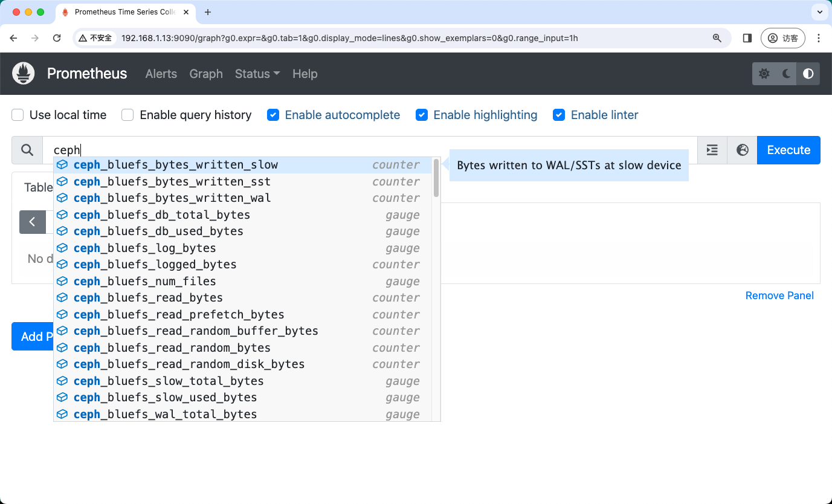This screenshot has width=832, height=504.
Task: Click the format expression icon
Action: [712, 150]
